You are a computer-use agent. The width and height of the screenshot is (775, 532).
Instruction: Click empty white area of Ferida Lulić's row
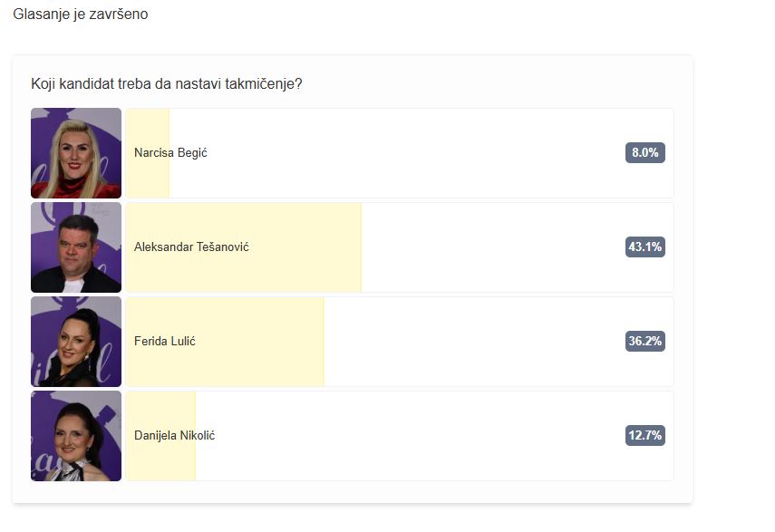(474, 342)
